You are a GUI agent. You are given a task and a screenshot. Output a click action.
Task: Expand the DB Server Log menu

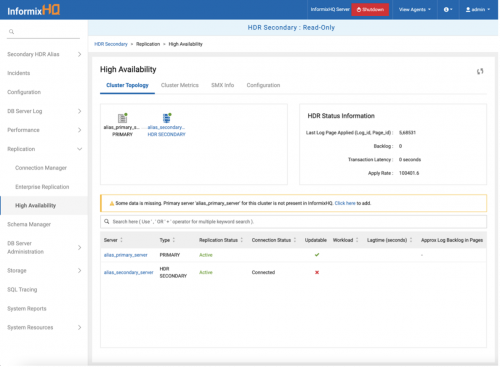pos(79,111)
